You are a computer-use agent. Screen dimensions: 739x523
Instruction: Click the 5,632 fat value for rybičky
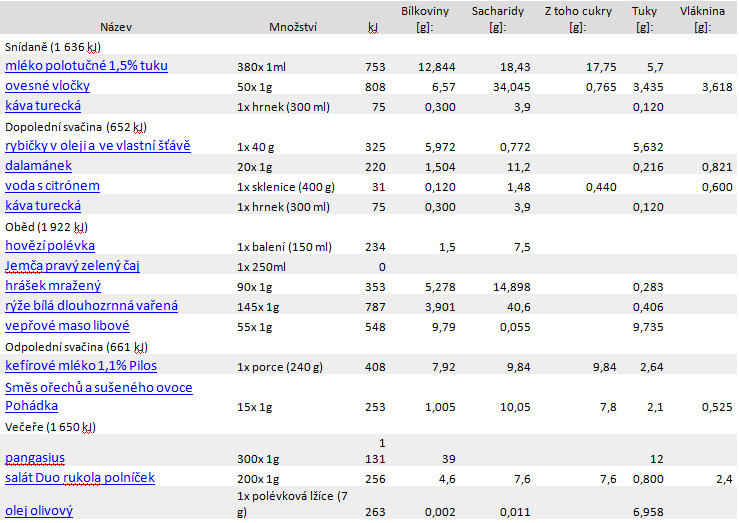(x=648, y=147)
